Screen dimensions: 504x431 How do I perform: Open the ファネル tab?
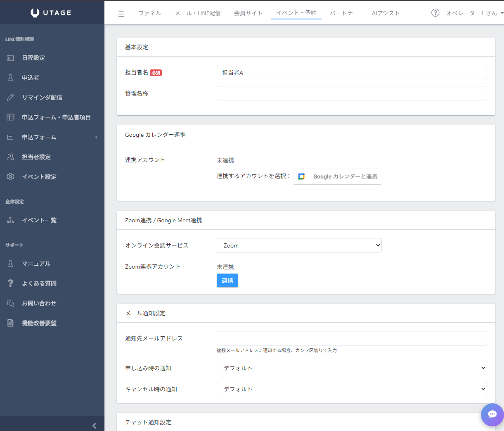coord(150,13)
